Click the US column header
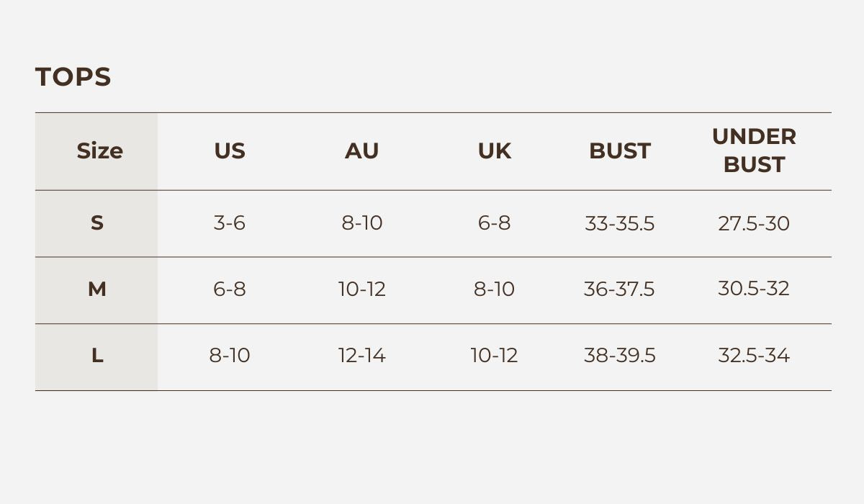 (x=230, y=151)
